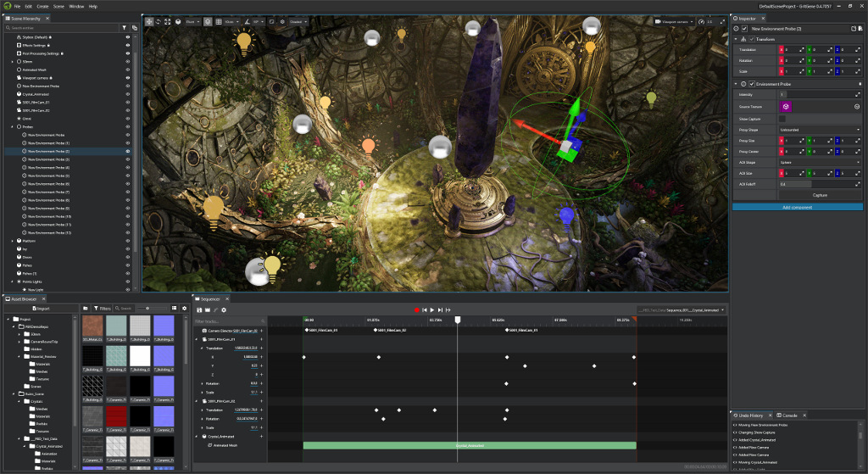Toggle the Environment Probe component checkbox

(752, 84)
